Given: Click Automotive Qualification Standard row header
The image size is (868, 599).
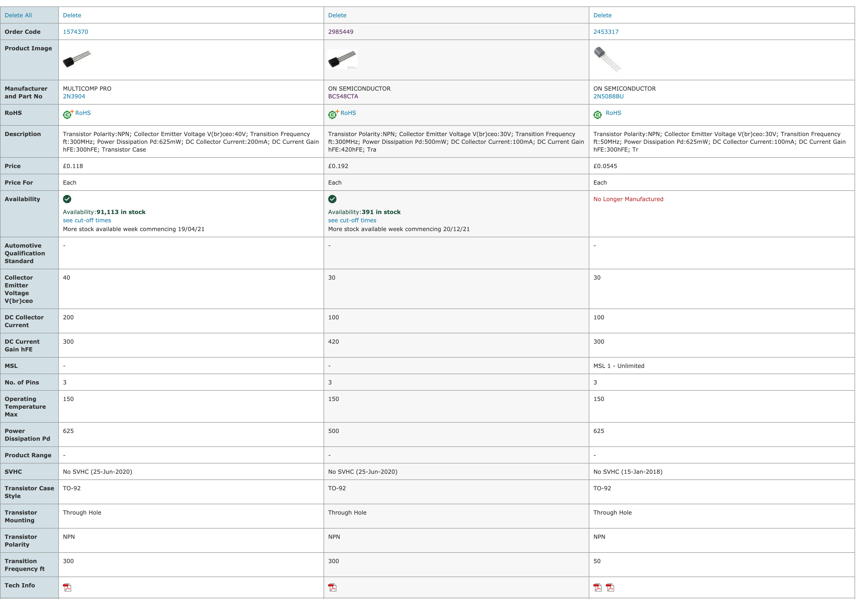Looking at the screenshot, I should 29,253.
